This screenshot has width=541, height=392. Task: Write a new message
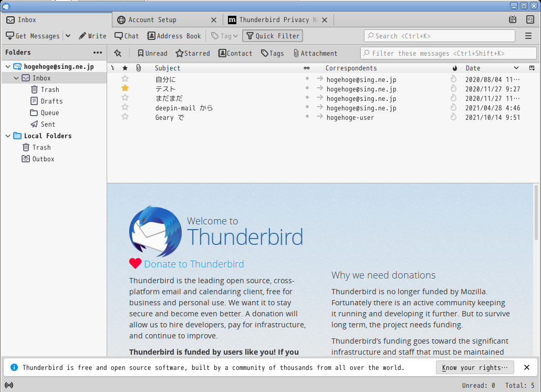(92, 36)
